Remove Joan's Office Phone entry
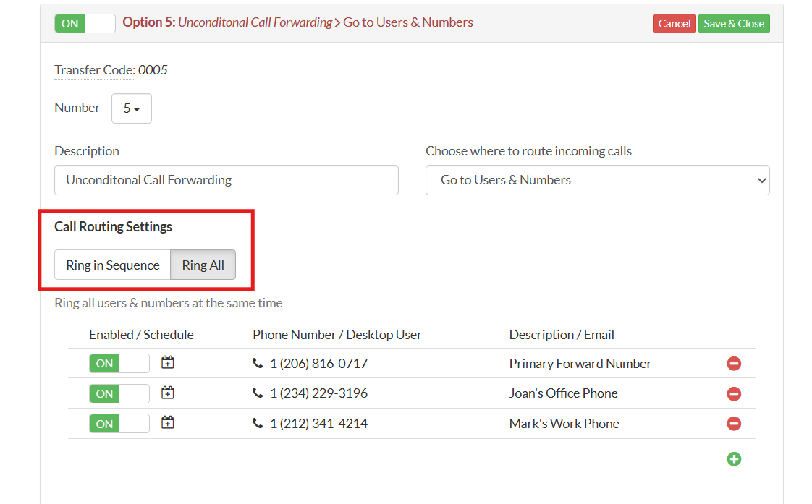Screen dimensions: 812x504 pyautogui.click(x=734, y=394)
